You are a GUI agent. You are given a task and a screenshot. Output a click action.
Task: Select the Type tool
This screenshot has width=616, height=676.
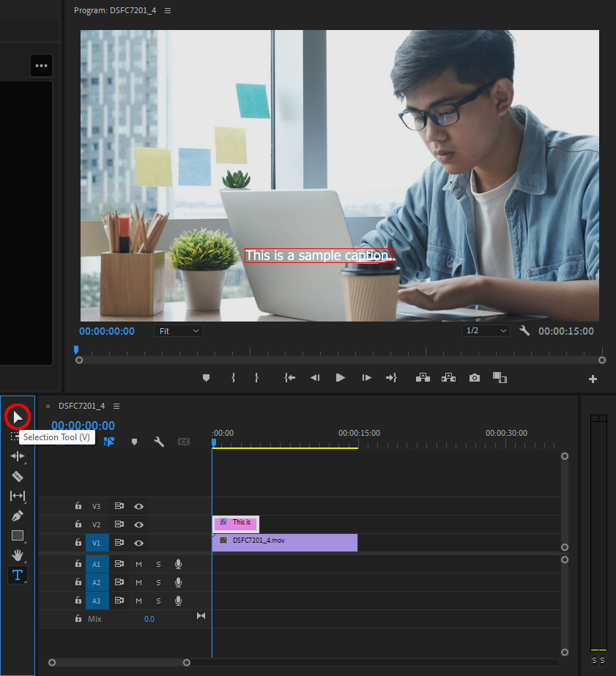tap(18, 575)
